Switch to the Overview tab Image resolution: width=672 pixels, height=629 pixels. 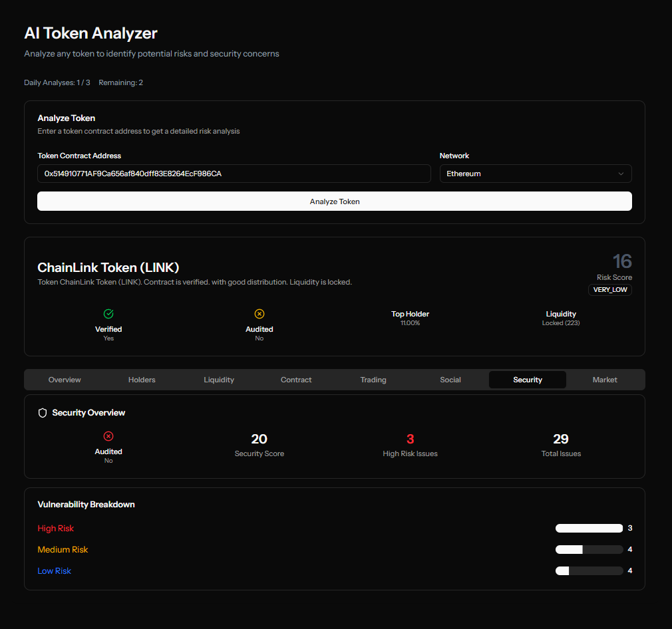[x=65, y=380]
